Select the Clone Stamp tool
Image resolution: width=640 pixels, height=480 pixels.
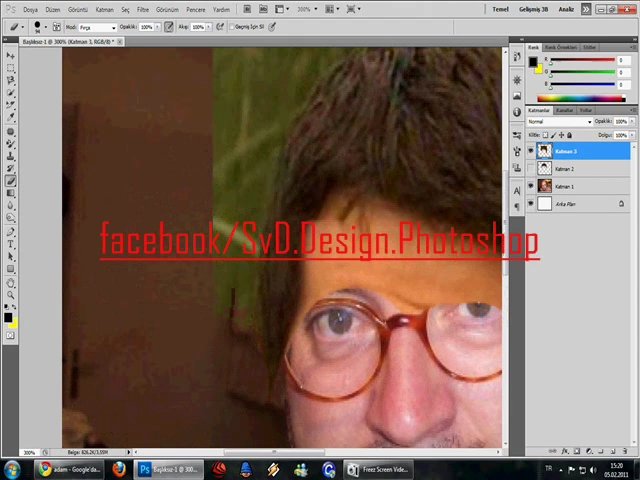click(11, 156)
